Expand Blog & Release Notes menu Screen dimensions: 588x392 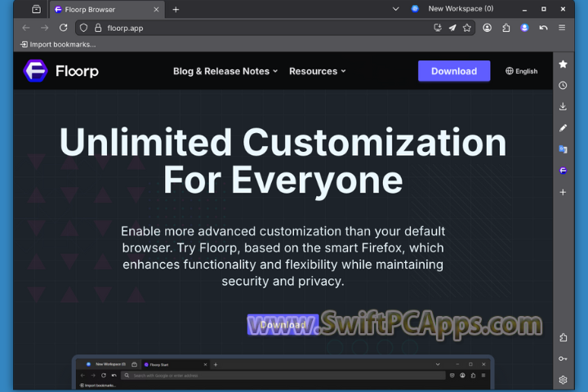(x=225, y=71)
